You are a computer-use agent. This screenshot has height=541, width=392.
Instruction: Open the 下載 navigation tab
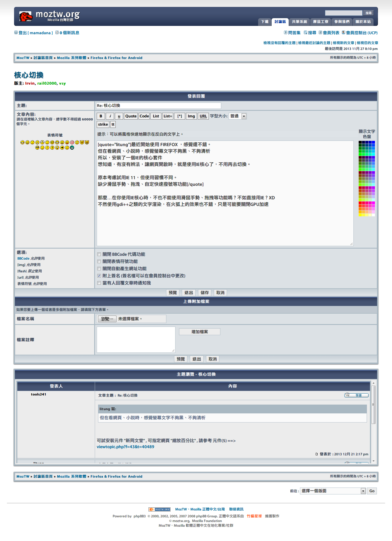click(265, 22)
